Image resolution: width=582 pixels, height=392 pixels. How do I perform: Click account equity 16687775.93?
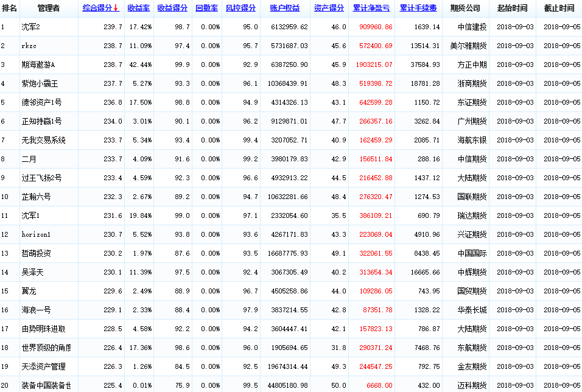pyautogui.click(x=288, y=254)
